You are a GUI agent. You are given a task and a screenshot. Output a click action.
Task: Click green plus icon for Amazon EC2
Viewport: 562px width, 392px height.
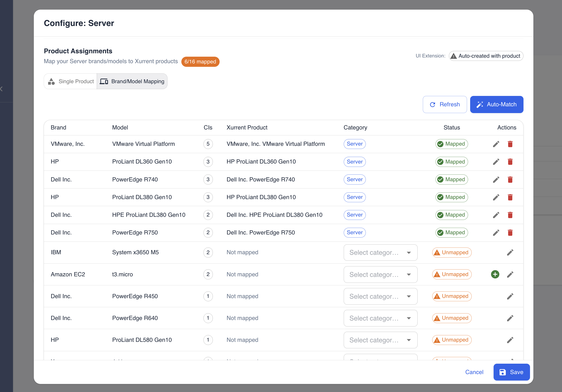click(495, 274)
